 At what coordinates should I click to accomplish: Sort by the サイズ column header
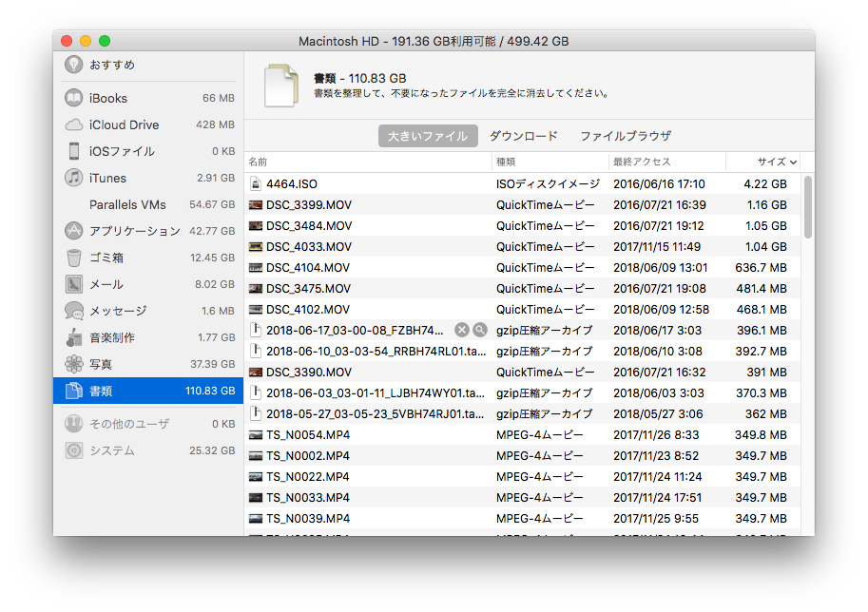click(762, 162)
